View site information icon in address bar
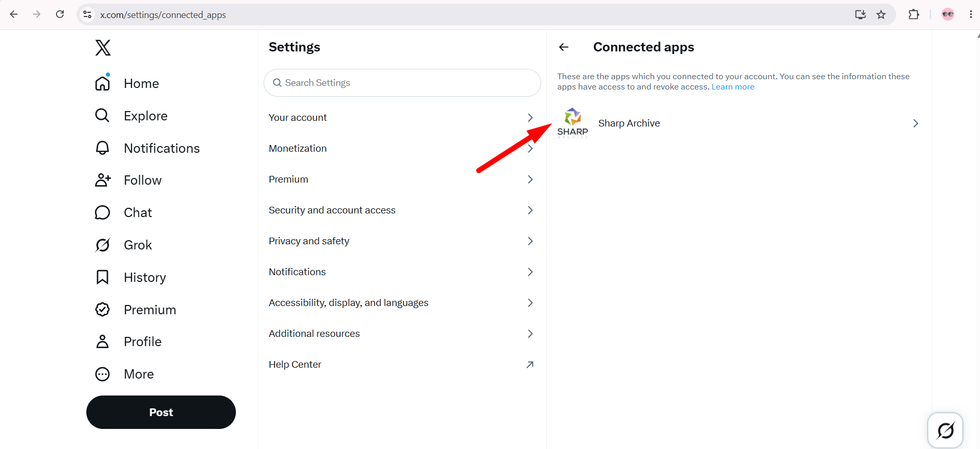Viewport: 980px width, 449px height. point(88,14)
